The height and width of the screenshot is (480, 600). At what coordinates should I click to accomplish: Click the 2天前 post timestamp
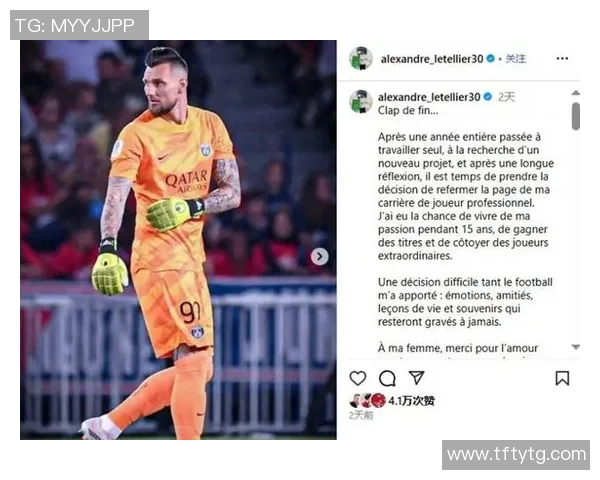pyautogui.click(x=360, y=415)
